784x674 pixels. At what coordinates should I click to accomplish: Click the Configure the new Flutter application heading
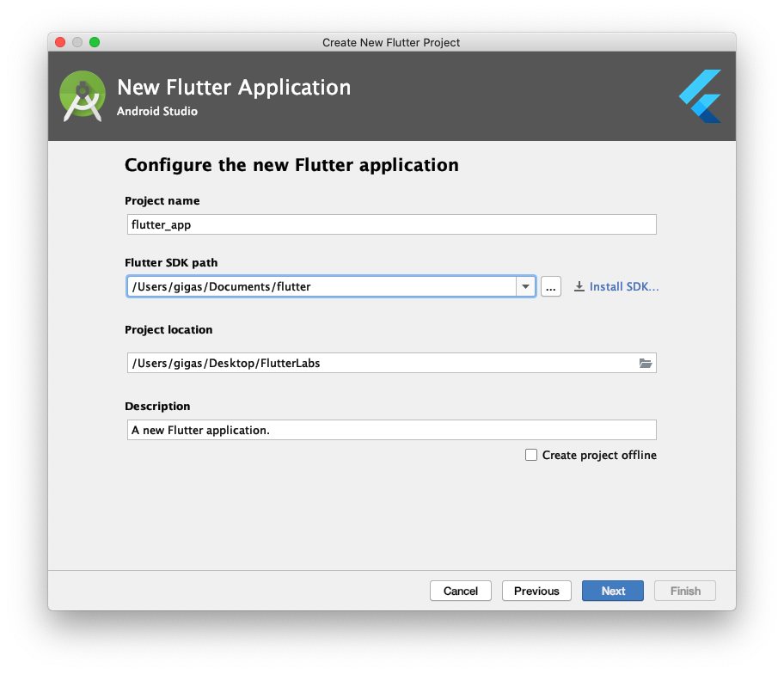pyautogui.click(x=291, y=165)
